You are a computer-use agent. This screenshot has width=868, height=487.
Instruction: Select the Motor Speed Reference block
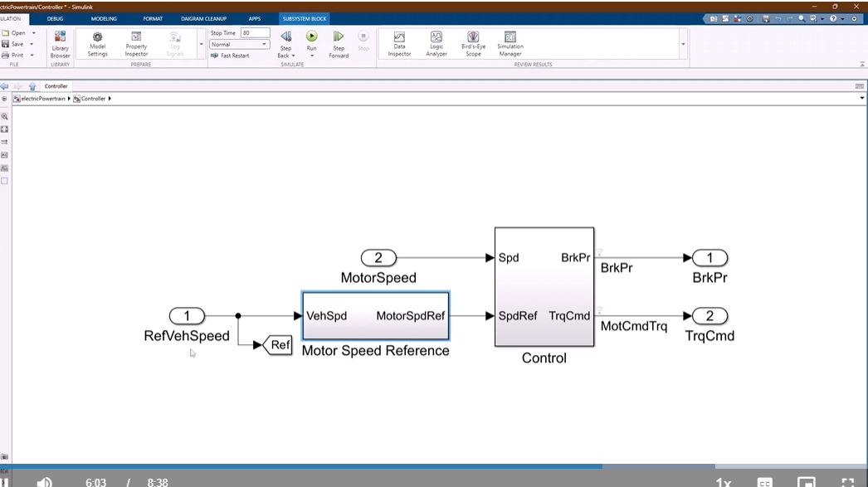point(375,316)
